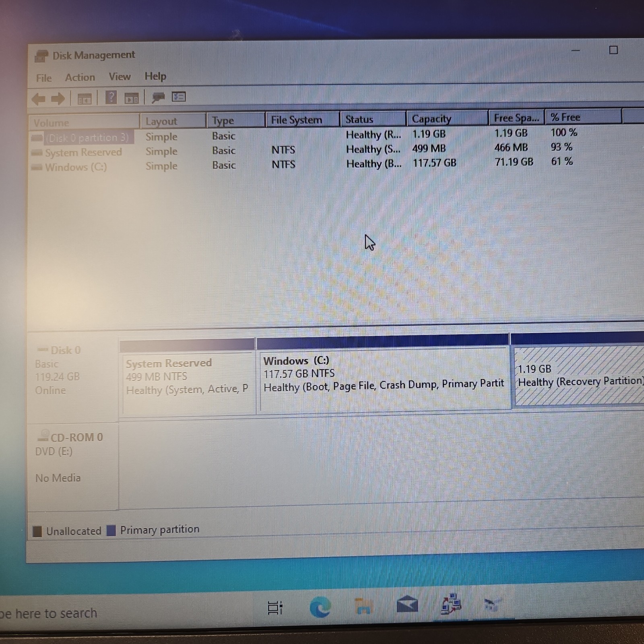
Task: Click the volume icon beside Windows (C:)
Action: 37,168
